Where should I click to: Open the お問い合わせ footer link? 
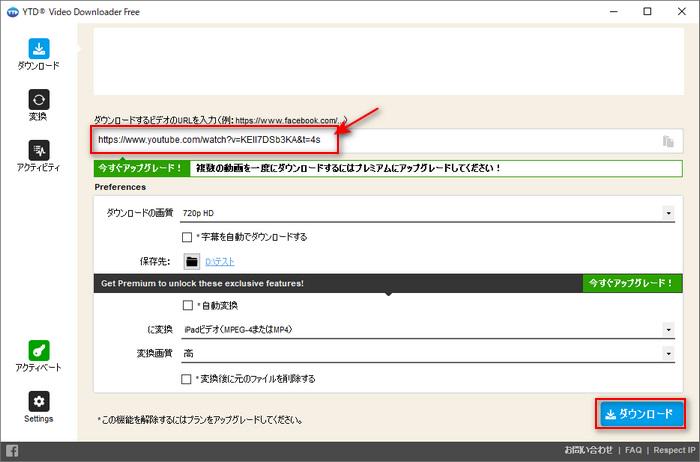pyautogui.click(x=588, y=450)
